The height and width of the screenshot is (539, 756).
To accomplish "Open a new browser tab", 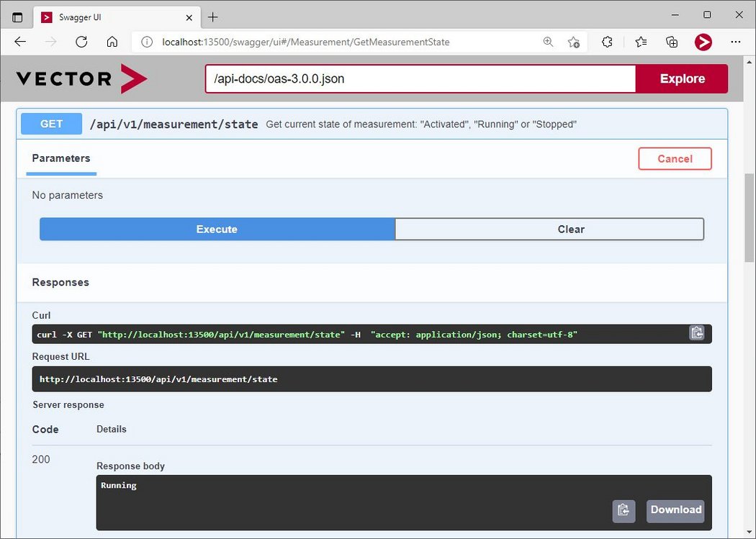I will [x=212, y=17].
